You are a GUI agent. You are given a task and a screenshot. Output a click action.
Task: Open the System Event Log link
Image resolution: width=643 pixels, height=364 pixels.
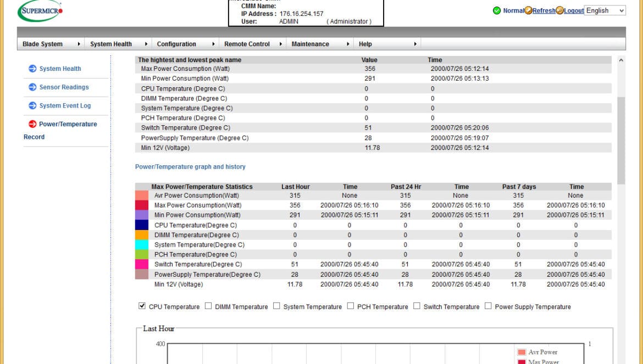coord(65,105)
